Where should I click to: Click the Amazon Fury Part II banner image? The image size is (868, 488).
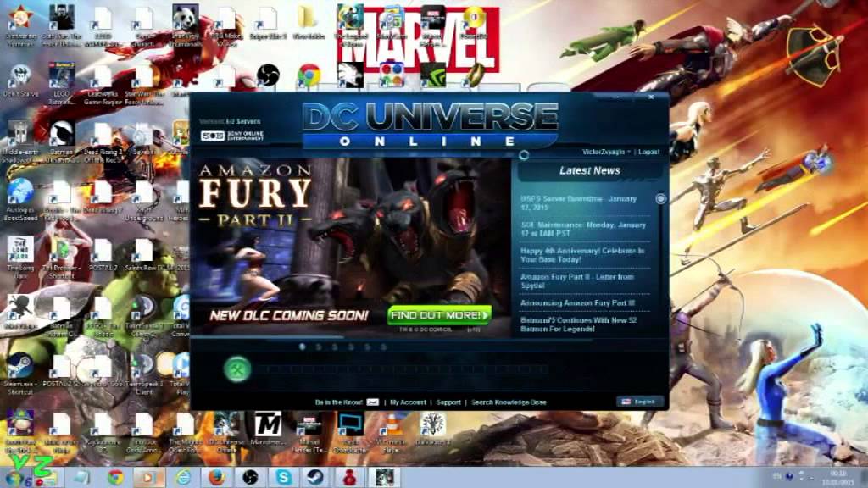point(350,247)
